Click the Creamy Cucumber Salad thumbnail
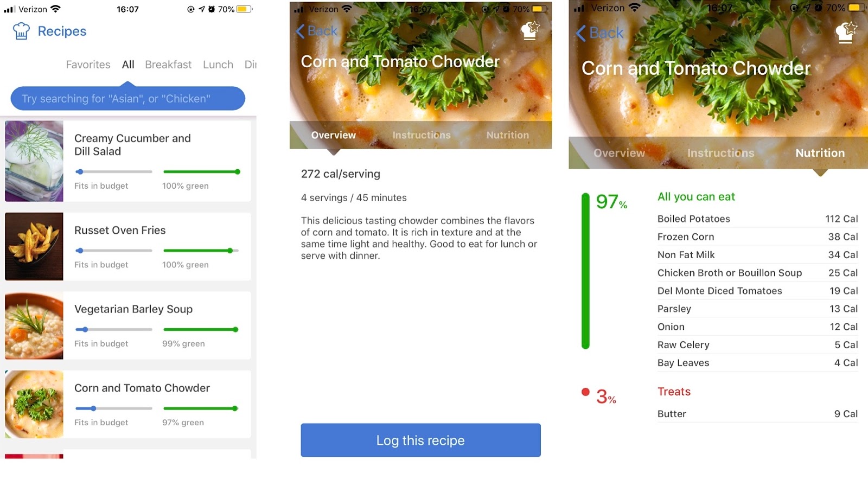 click(34, 161)
